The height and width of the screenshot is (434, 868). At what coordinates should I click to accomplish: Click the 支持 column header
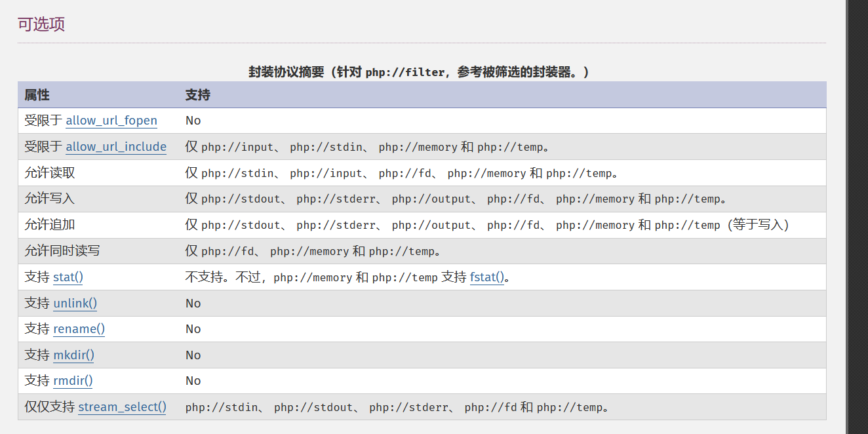click(197, 95)
